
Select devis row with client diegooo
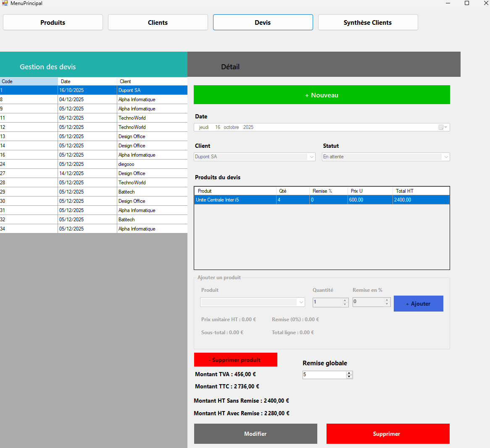coord(126,164)
